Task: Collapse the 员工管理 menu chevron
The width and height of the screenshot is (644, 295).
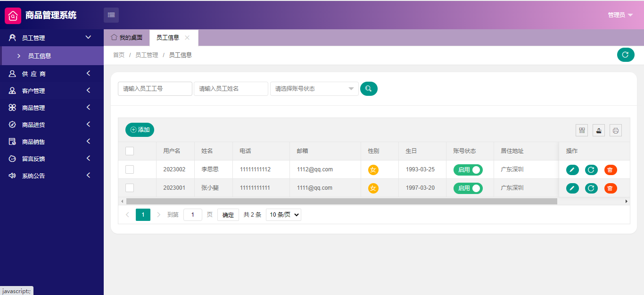Action: click(88, 37)
